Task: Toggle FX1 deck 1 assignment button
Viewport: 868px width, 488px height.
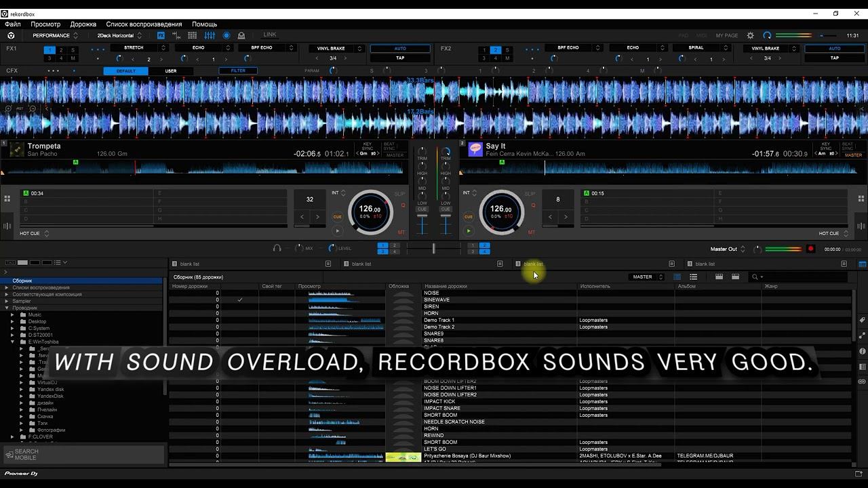Action: 50,49
